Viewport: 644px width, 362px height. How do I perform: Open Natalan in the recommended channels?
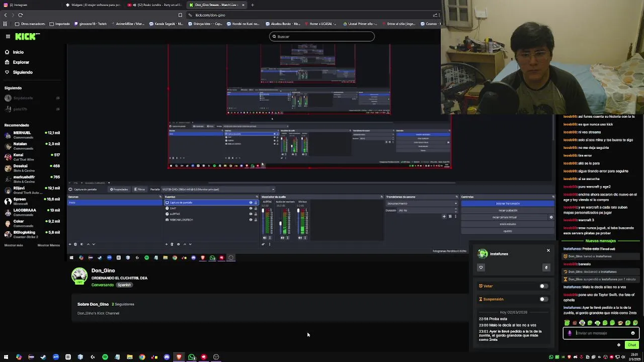32,146
